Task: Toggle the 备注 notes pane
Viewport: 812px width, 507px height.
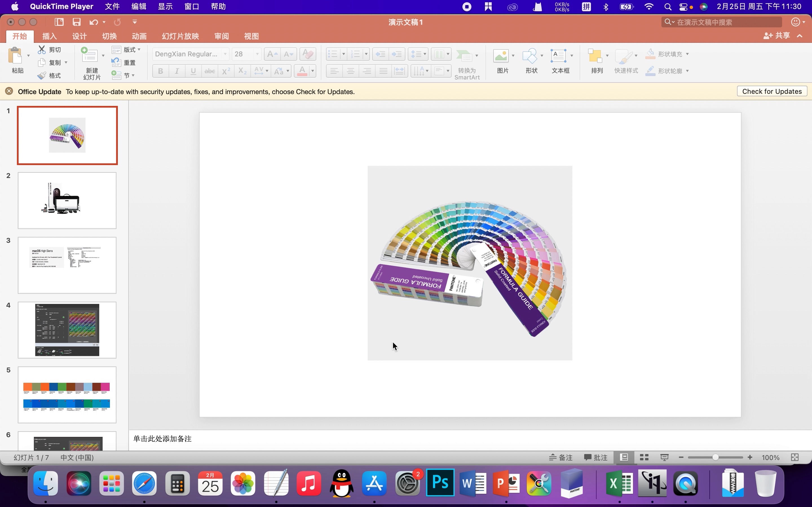Action: [561, 457]
